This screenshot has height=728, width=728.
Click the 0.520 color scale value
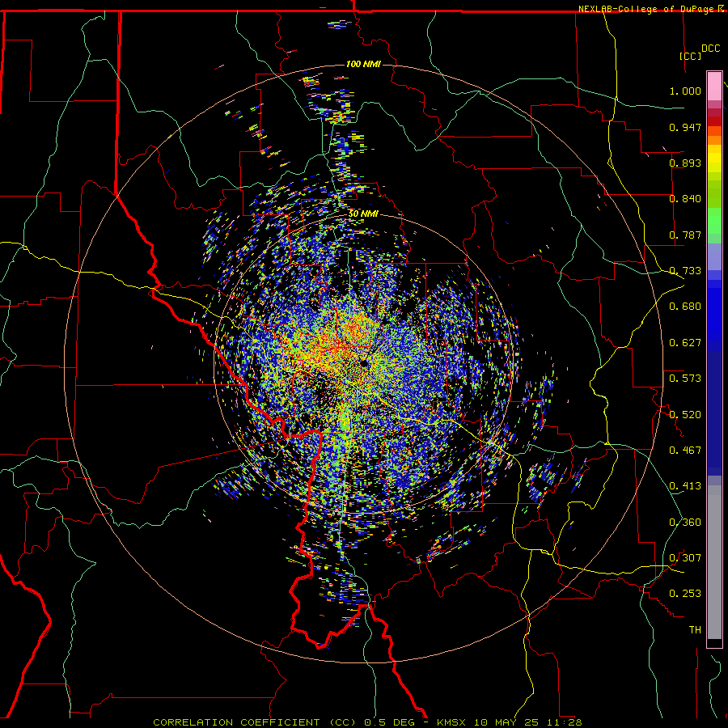click(x=685, y=415)
